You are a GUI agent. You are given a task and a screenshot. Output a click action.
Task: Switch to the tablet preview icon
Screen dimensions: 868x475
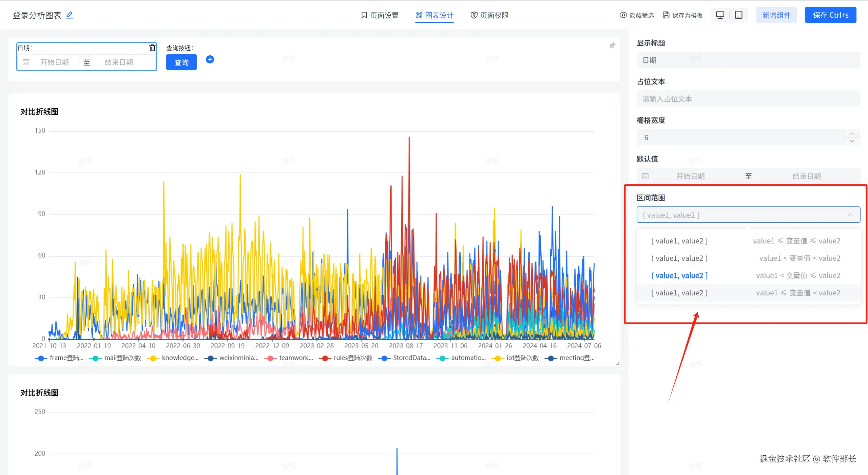pos(738,15)
